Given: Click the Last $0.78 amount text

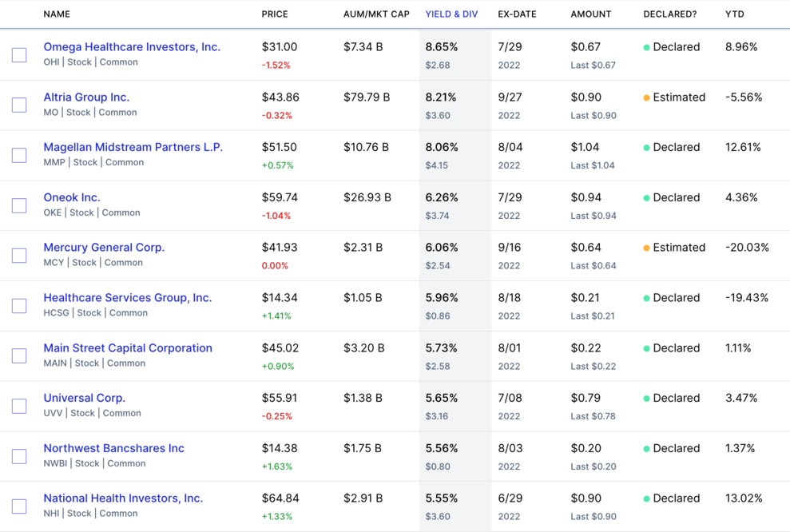Looking at the screenshot, I should point(593,416).
